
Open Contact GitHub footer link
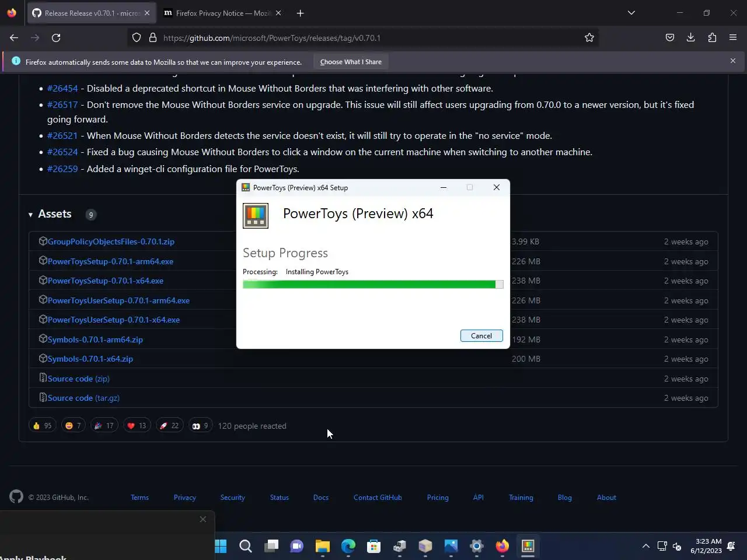(378, 498)
